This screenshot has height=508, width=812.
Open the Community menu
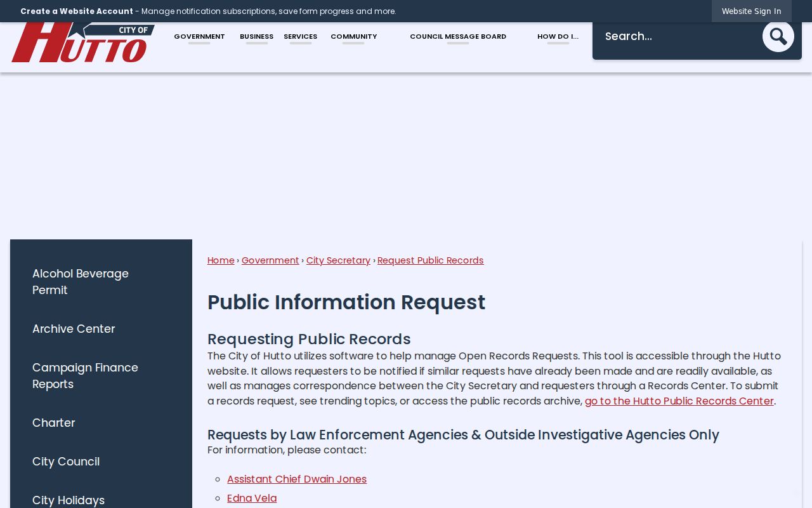[353, 37]
